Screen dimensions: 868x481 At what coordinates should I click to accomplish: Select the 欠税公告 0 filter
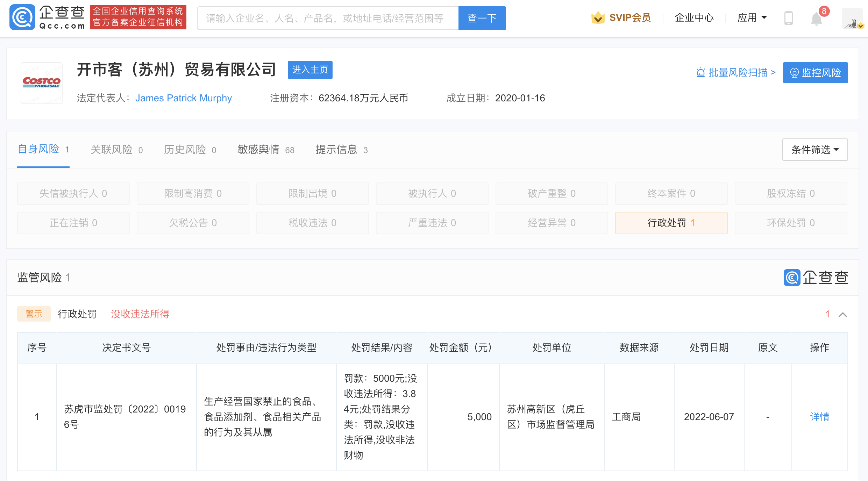[x=193, y=223]
